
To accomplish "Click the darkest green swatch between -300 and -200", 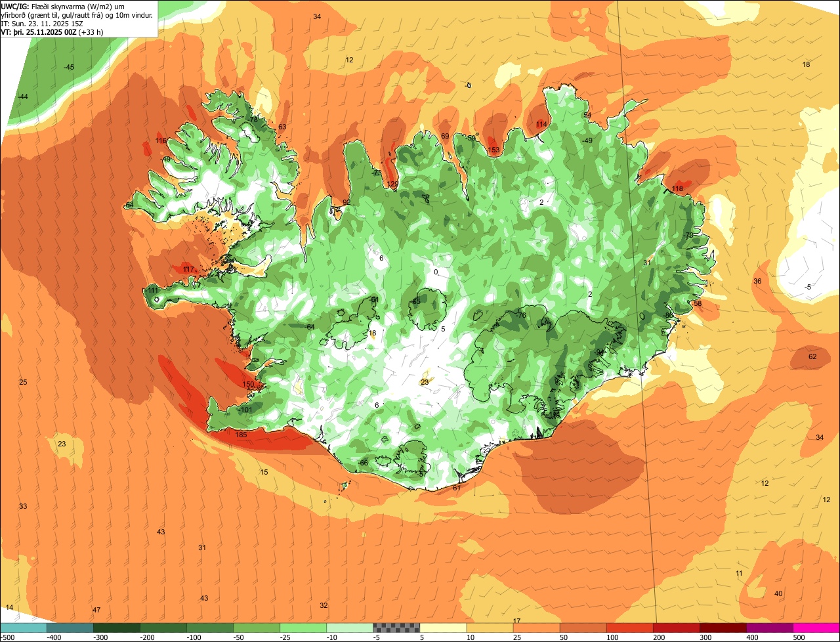I will (117, 628).
